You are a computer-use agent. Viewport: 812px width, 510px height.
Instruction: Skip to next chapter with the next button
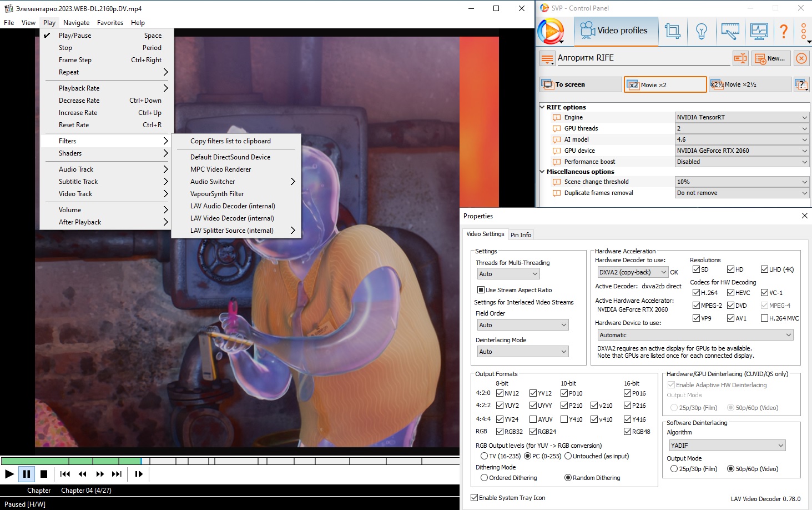117,474
